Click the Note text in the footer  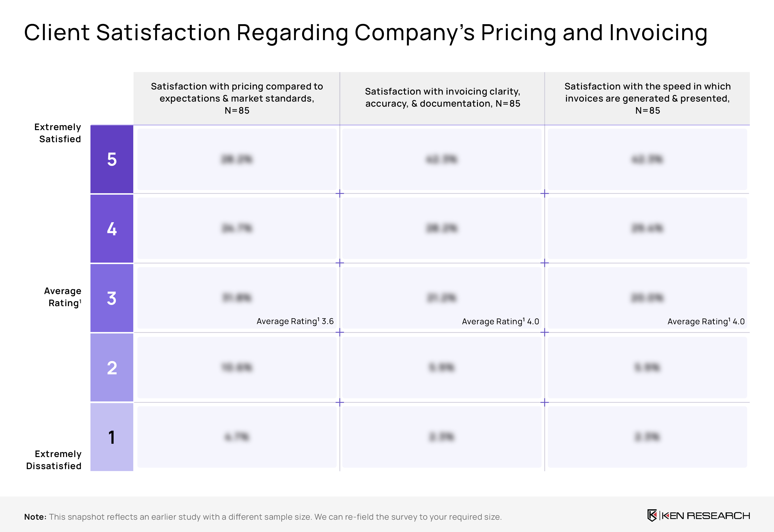pyautogui.click(x=263, y=517)
